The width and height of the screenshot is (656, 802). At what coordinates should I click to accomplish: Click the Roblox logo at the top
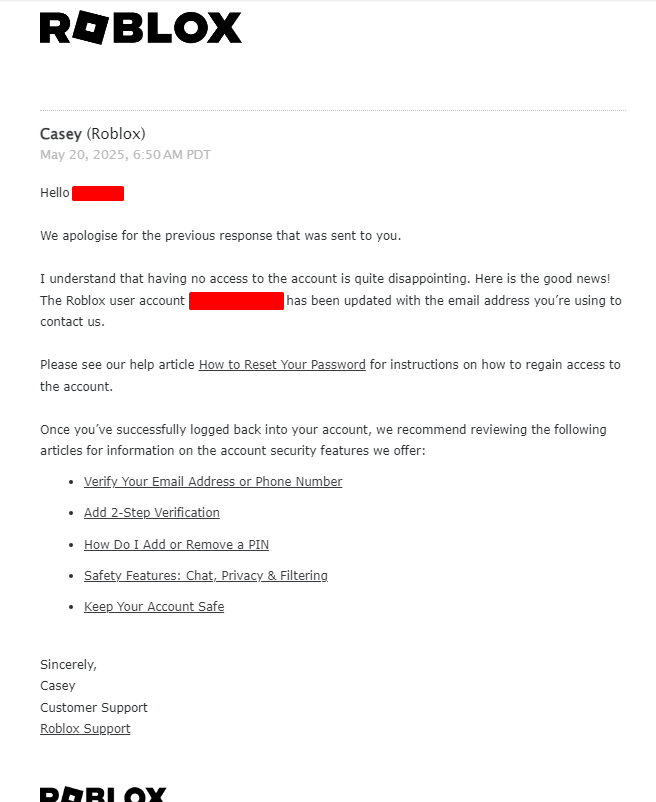(140, 28)
